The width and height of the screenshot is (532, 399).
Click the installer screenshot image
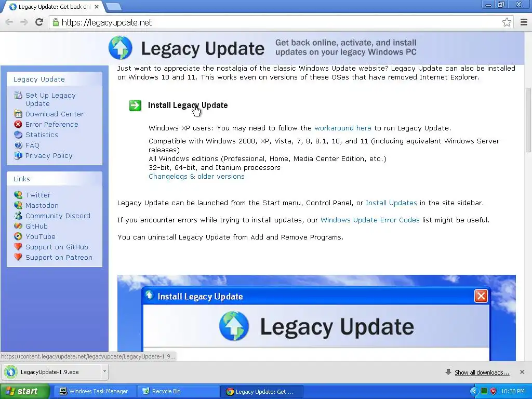[316, 318]
